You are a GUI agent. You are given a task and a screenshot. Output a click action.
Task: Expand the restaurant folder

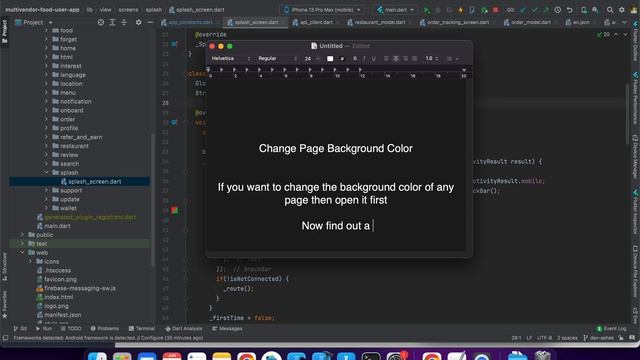pos(46,146)
